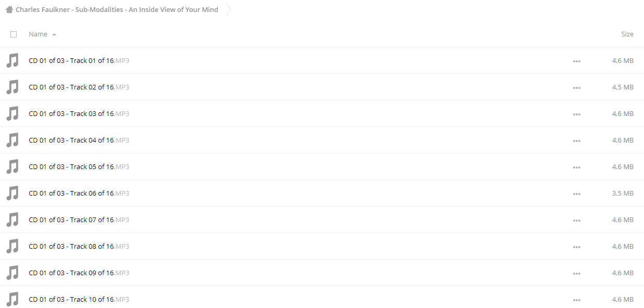Click the home icon in the breadcrumb
Image resolution: width=644 pixels, height=308 pixels.
click(x=9, y=9)
